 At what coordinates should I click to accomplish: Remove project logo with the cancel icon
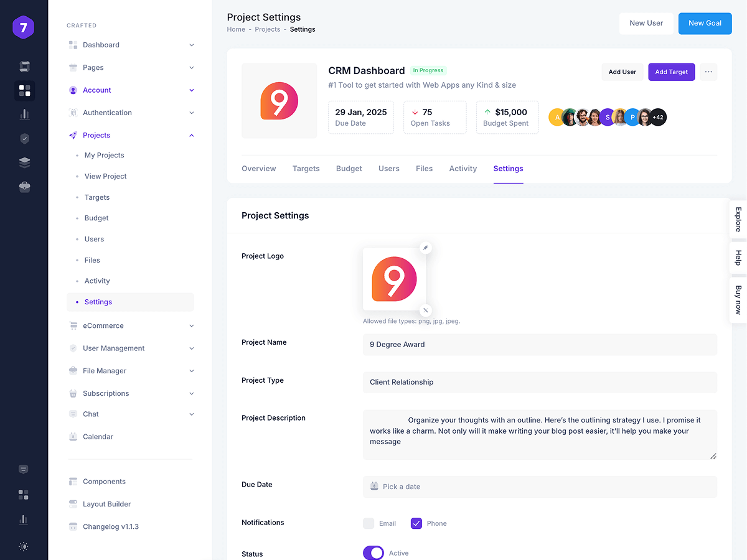(x=426, y=310)
